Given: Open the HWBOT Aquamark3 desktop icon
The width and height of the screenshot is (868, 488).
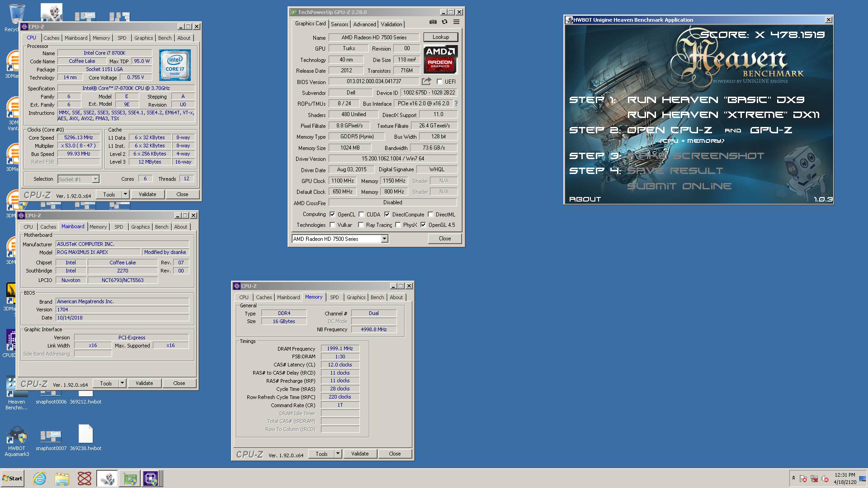Looking at the screenshot, I should pos(17,441).
